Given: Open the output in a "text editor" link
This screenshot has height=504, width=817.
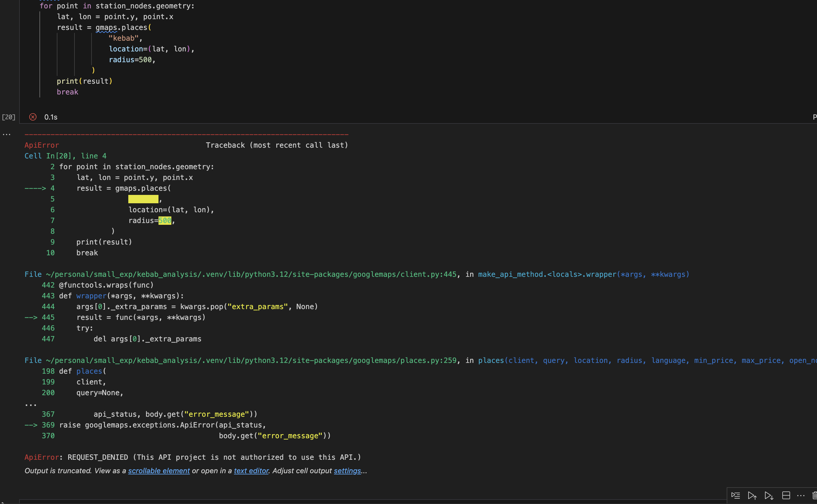Looking at the screenshot, I should (x=251, y=471).
